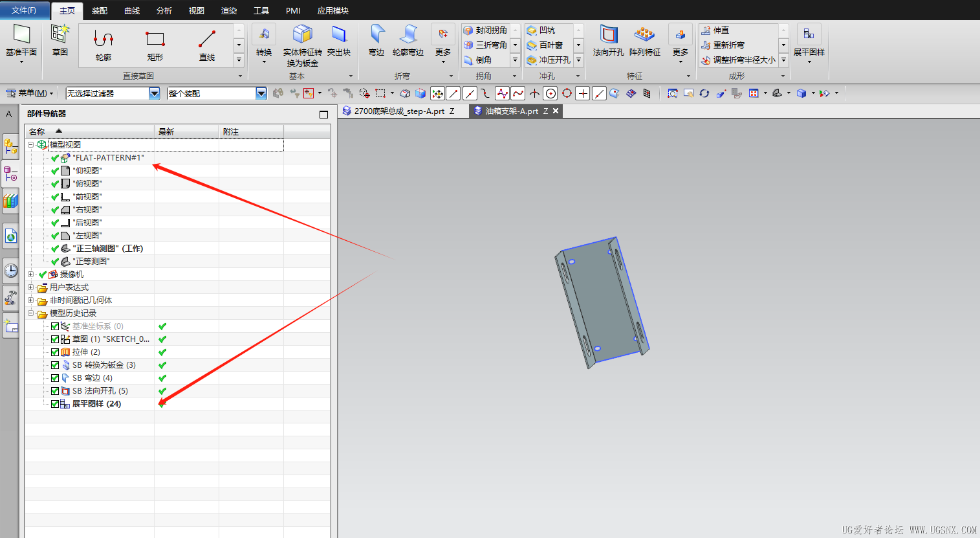This screenshot has height=538, width=980.
Task: Click the 伸直 unbend tool
Action: tap(715, 30)
